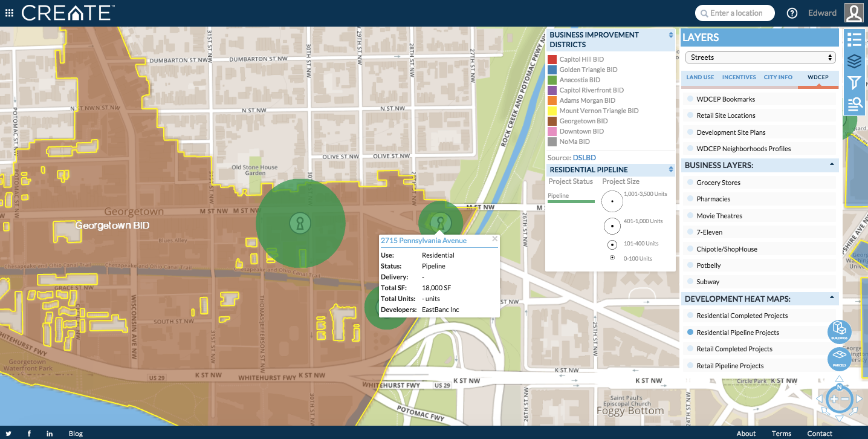Enable Retail Site Locations layer
This screenshot has height=439, width=868.
click(690, 115)
